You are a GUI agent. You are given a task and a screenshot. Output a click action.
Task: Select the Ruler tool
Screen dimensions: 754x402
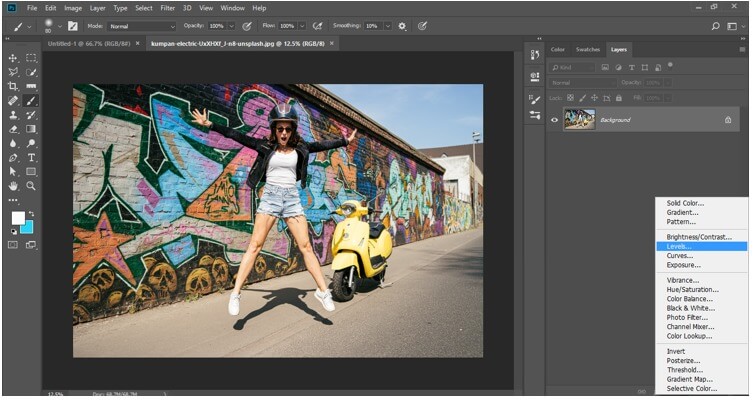pyautogui.click(x=31, y=87)
